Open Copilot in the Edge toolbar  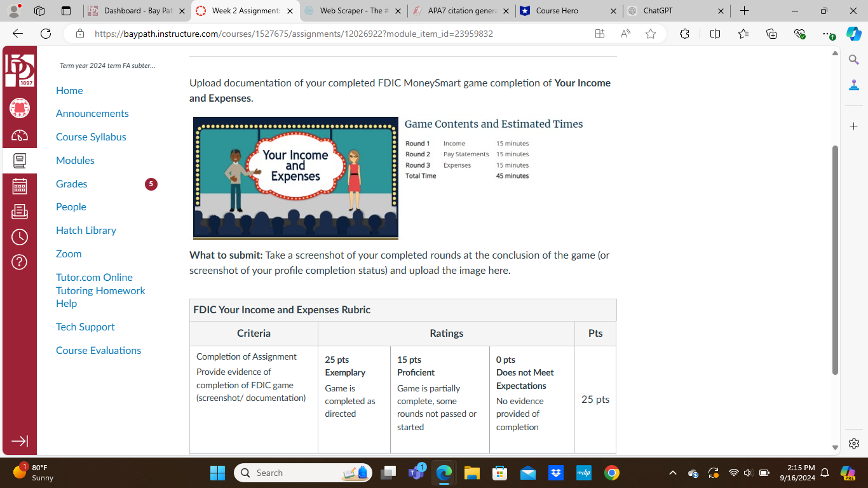click(x=853, y=34)
